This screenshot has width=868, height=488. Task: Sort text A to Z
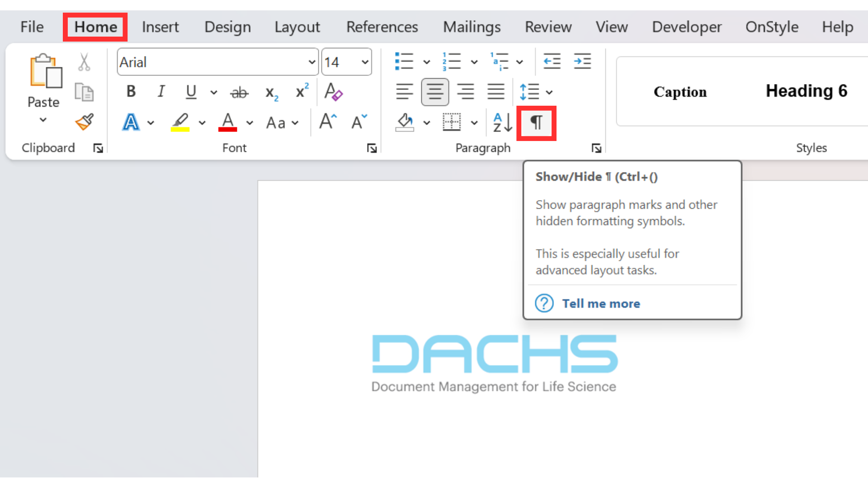pyautogui.click(x=502, y=122)
